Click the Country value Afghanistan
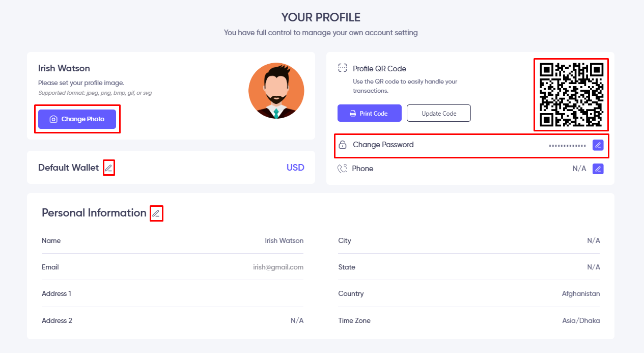644x353 pixels. point(581,293)
